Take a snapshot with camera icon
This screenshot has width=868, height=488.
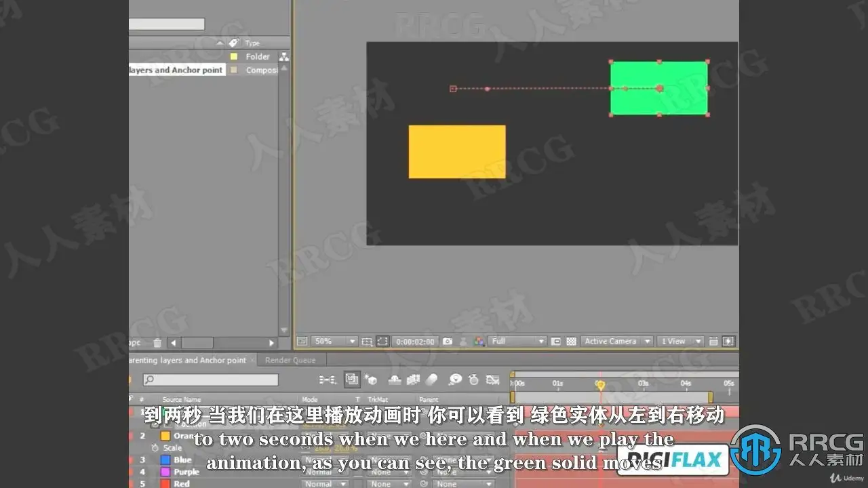click(448, 342)
